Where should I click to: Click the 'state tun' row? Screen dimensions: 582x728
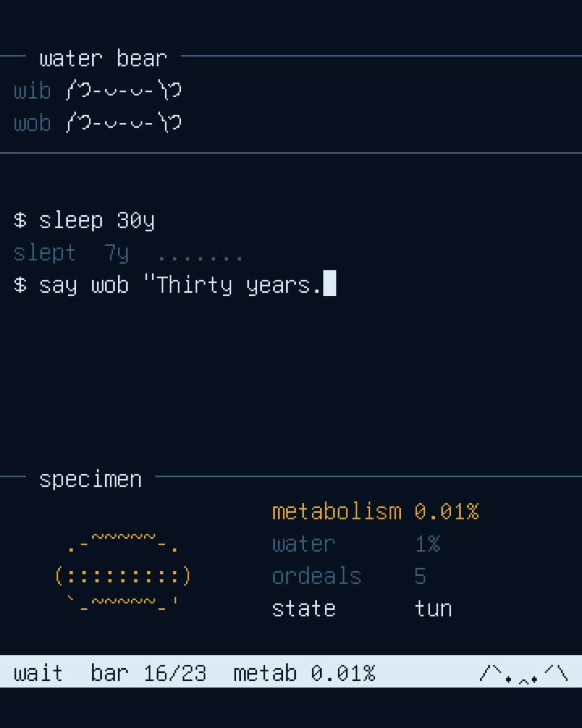point(362,608)
